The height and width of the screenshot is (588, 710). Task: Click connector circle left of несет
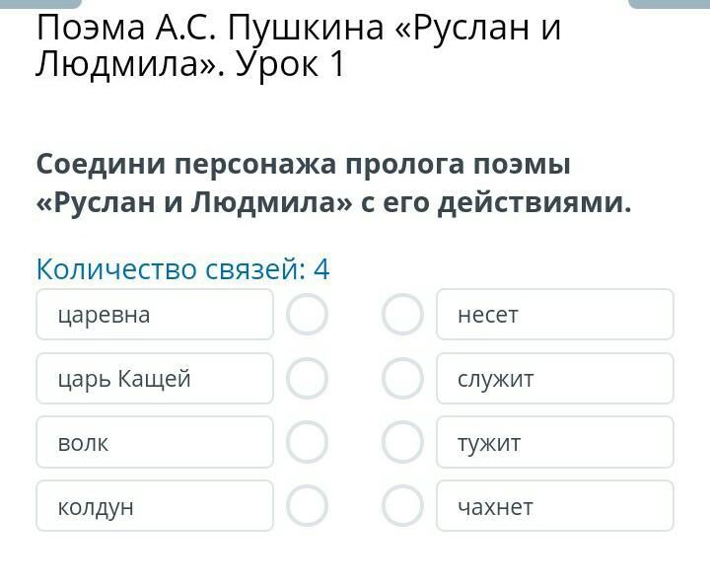point(402,316)
